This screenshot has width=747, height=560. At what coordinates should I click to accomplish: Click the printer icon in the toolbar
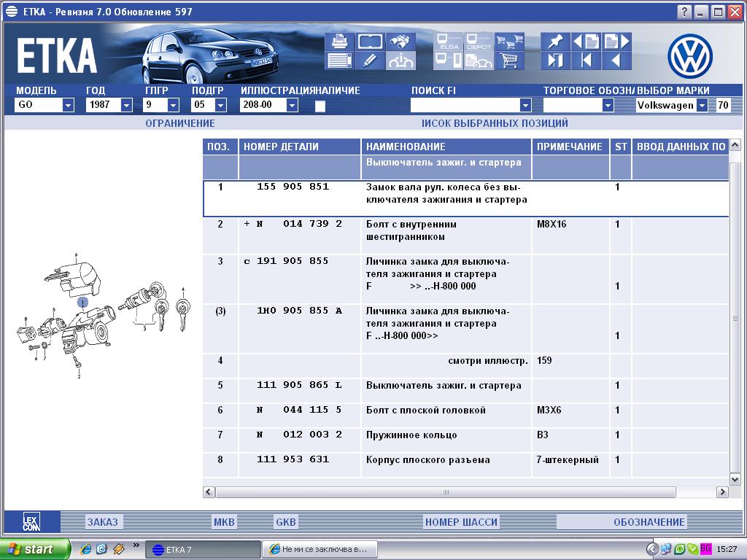[339, 42]
